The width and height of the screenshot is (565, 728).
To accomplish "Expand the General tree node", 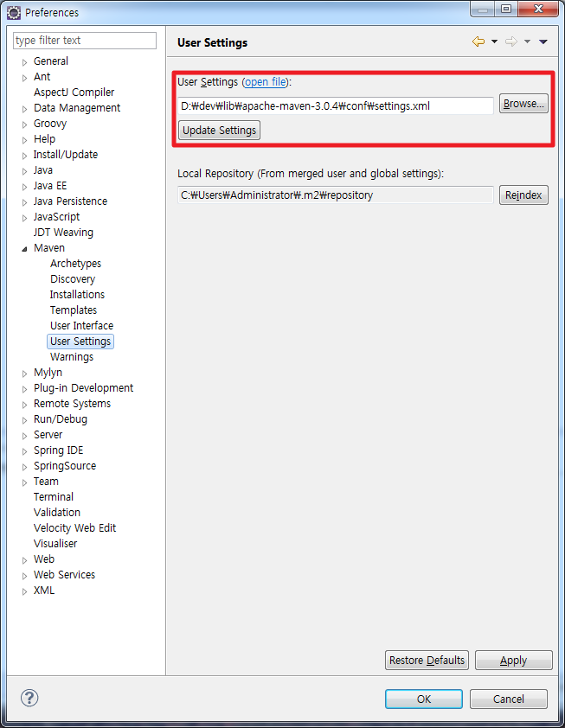I will [x=24, y=61].
